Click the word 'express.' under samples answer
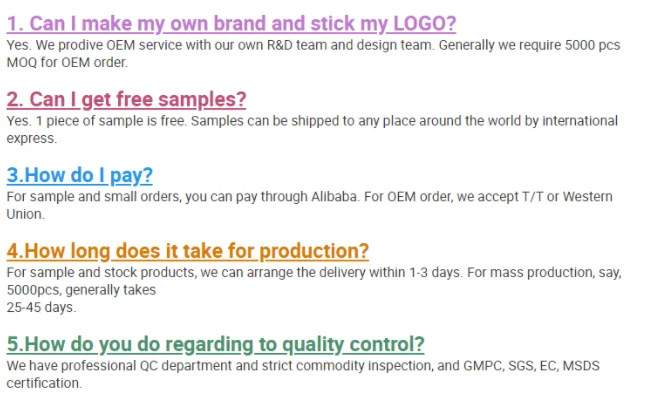The height and width of the screenshot is (400, 664). [x=32, y=139]
